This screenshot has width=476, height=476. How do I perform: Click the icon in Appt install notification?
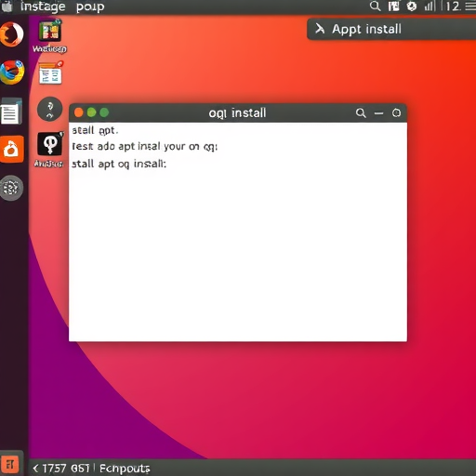pyautogui.click(x=320, y=29)
